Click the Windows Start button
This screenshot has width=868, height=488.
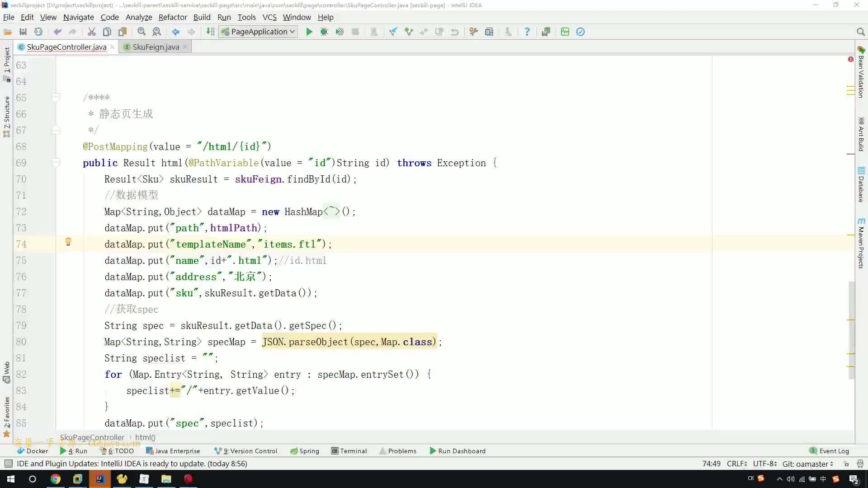(x=11, y=479)
